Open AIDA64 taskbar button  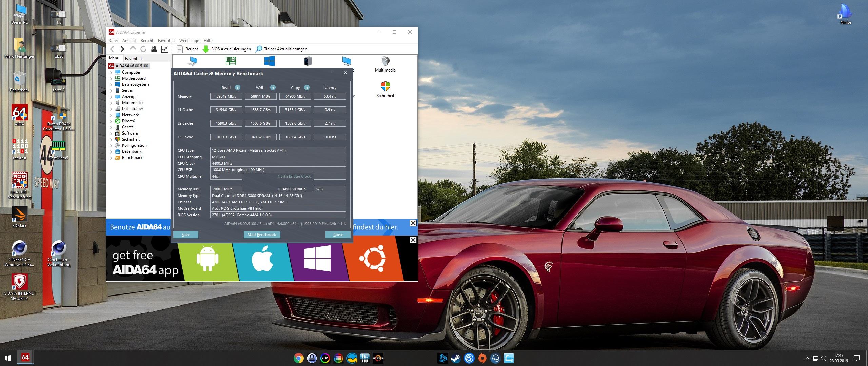(x=25, y=358)
